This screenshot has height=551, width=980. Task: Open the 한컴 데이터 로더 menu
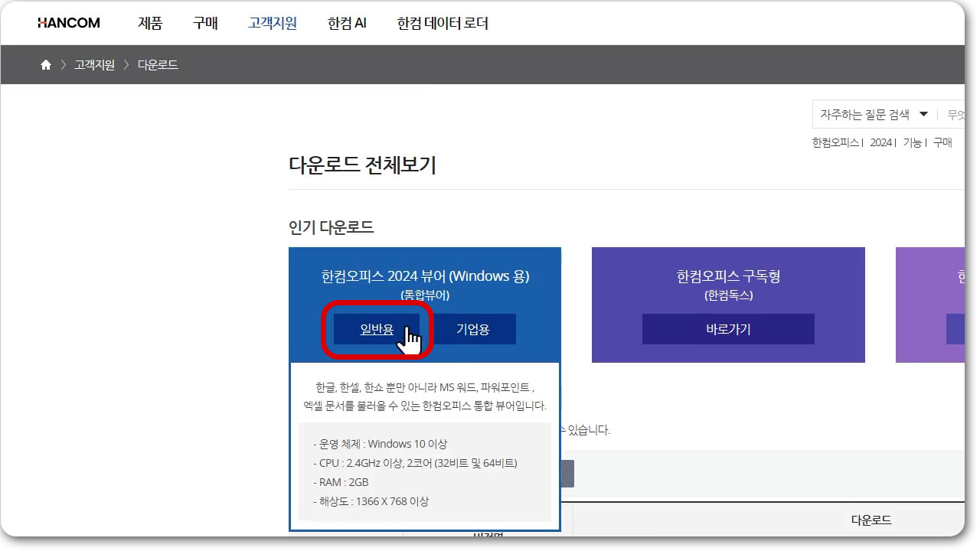click(x=443, y=23)
